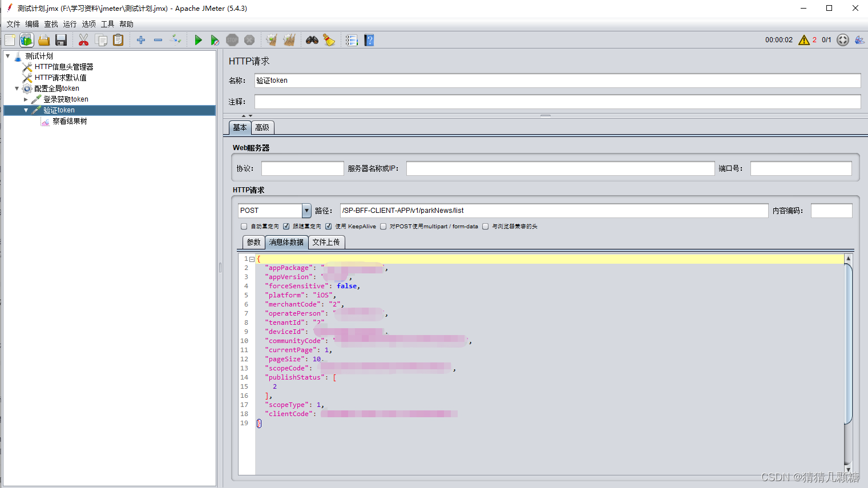Screen dimensions: 868x488
Task: Enable 与浏览器兼容的头 checkbox
Action: [486, 227]
